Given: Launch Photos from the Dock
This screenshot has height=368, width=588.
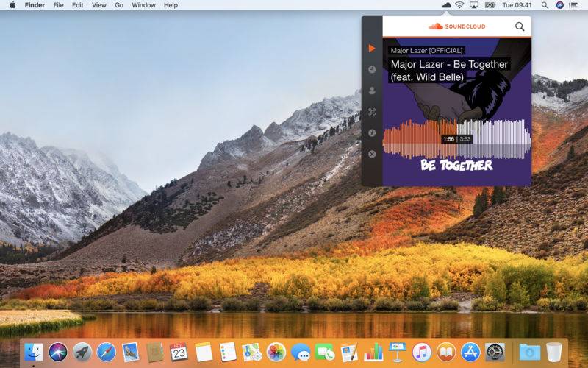Looking at the screenshot, I should [276, 353].
